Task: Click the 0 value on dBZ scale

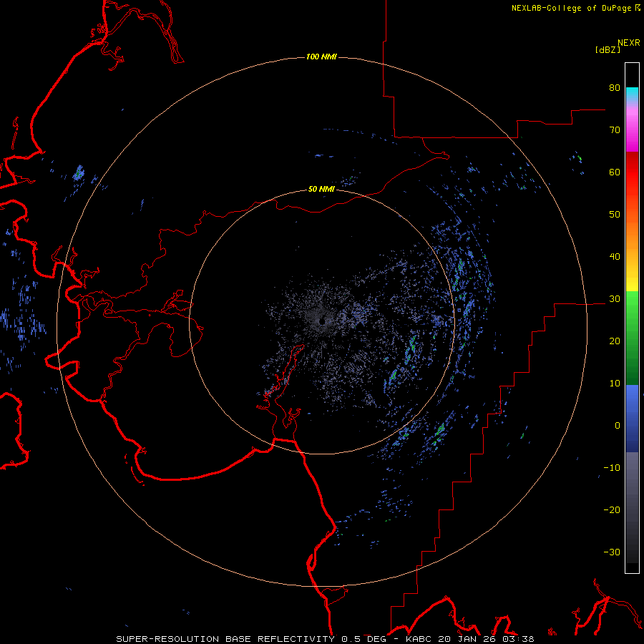Action: tap(618, 426)
